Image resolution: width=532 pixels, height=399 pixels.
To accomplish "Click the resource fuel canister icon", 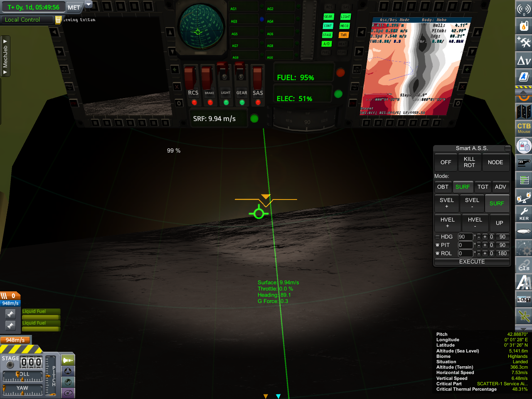I will coord(524,26).
